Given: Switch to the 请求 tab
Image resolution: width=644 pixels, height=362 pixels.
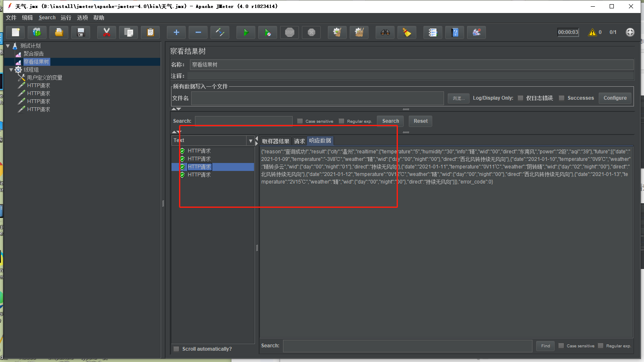Looking at the screenshot, I should (x=299, y=141).
